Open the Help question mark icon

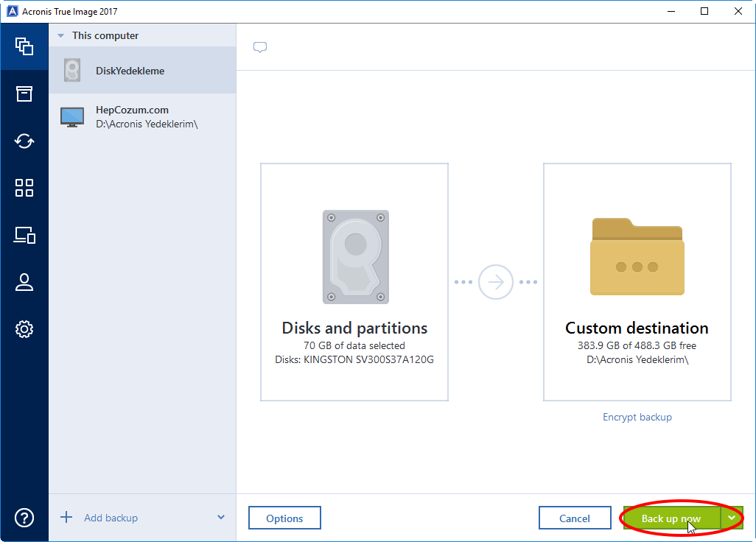coord(24,518)
